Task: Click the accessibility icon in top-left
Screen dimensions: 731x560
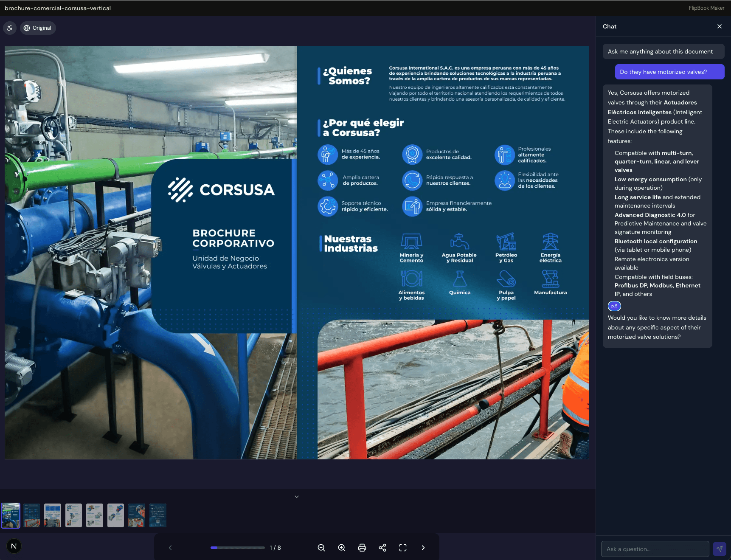Action: [10, 28]
